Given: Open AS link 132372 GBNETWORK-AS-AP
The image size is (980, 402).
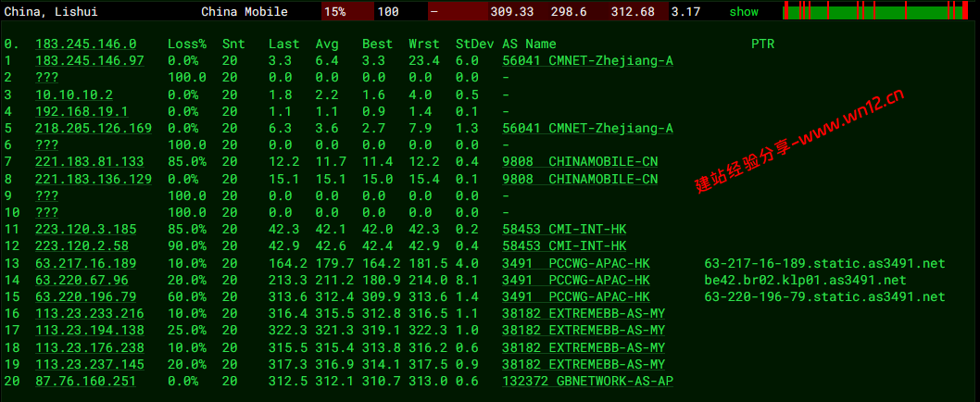Looking at the screenshot, I should [x=587, y=382].
